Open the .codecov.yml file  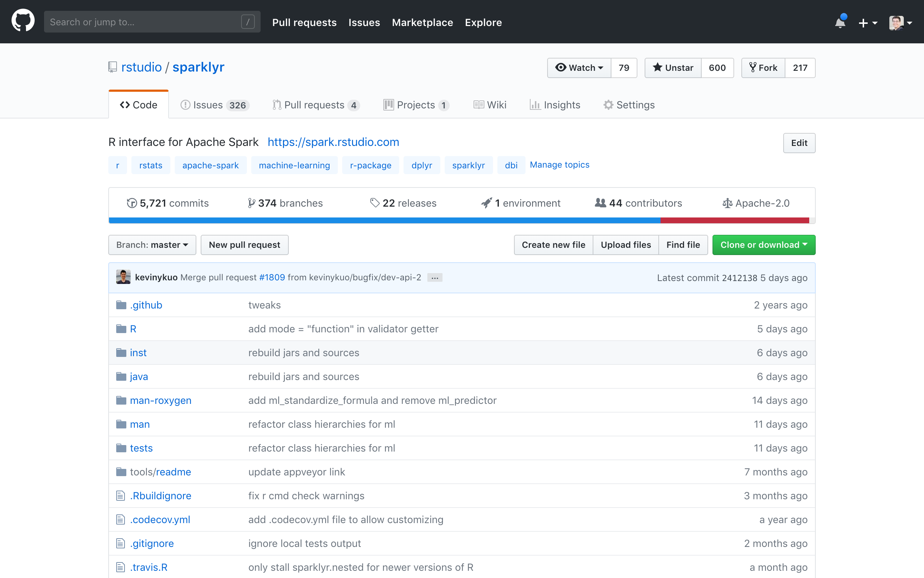tap(160, 519)
